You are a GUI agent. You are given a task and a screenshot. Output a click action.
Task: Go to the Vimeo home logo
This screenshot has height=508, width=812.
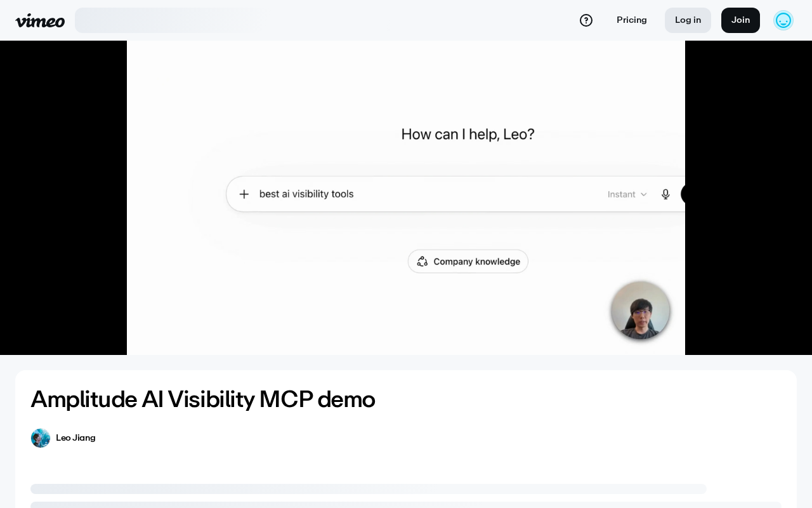point(40,20)
